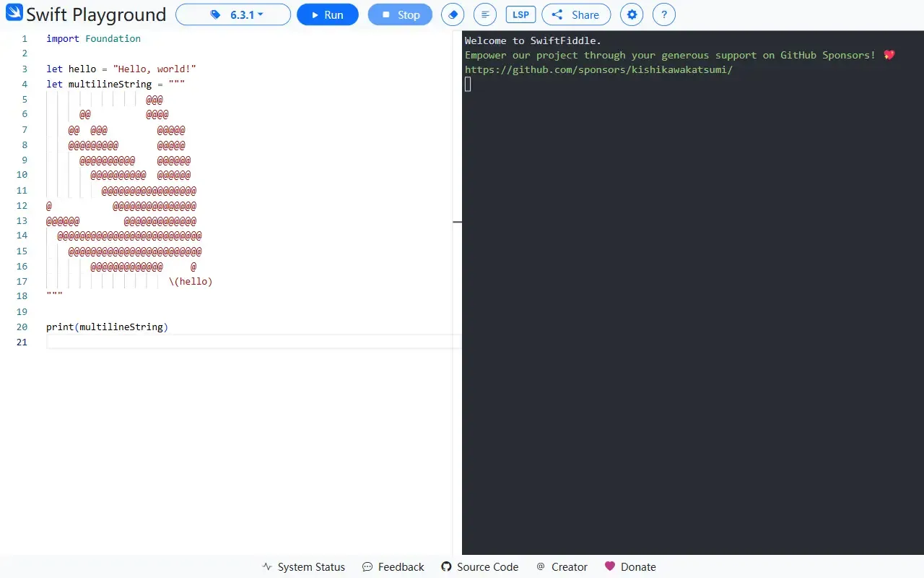Viewport: 924px width, 578px height.
Task: Format the code using the align-lines icon
Action: click(486, 14)
